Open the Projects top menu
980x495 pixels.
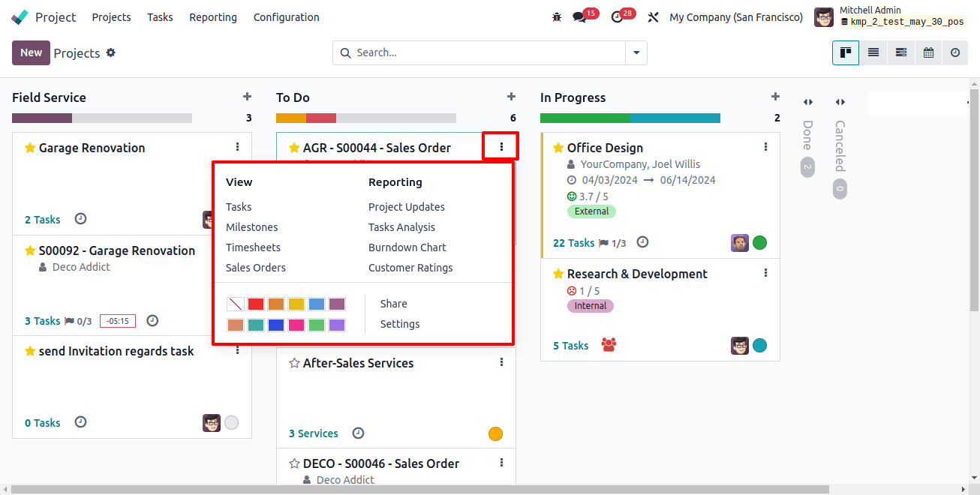[111, 16]
